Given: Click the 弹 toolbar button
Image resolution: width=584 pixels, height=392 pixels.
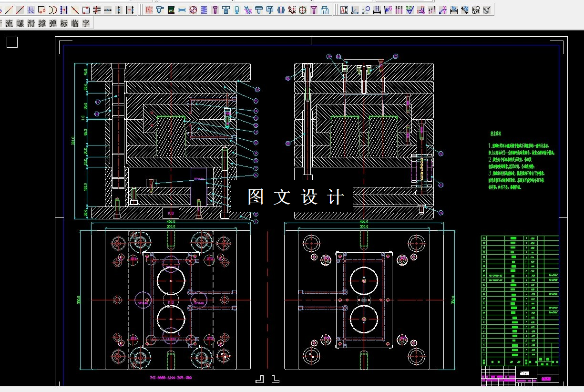Looking at the screenshot, I should point(53,23).
